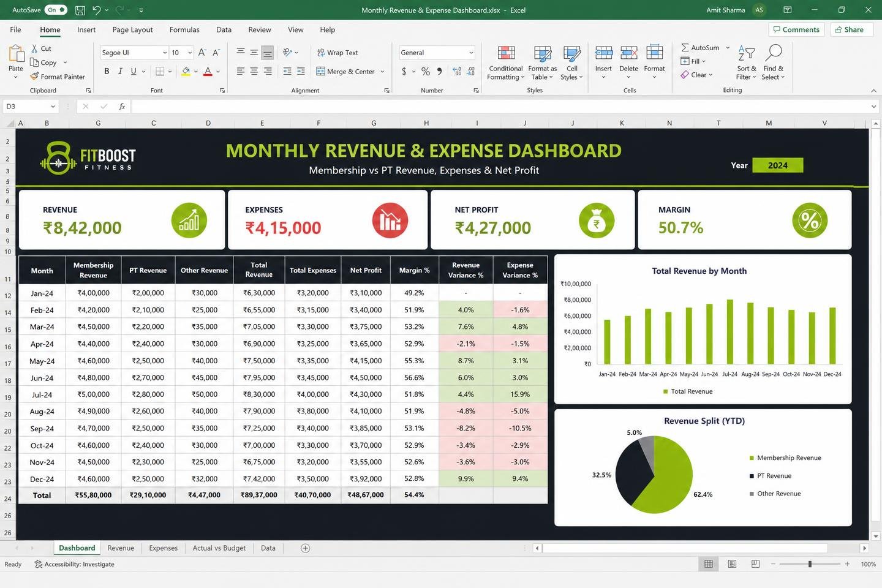The image size is (882, 588).
Task: Click the Cut scissors icon
Action: coord(34,48)
